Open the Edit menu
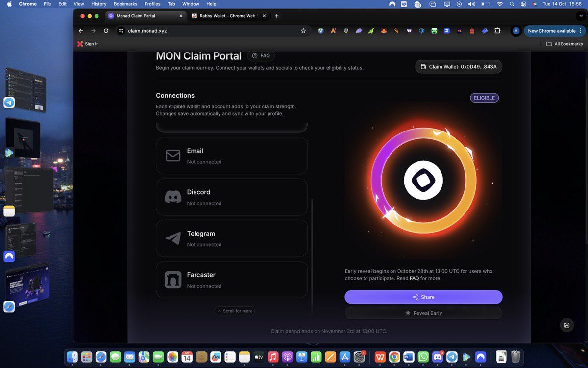 [x=62, y=4]
